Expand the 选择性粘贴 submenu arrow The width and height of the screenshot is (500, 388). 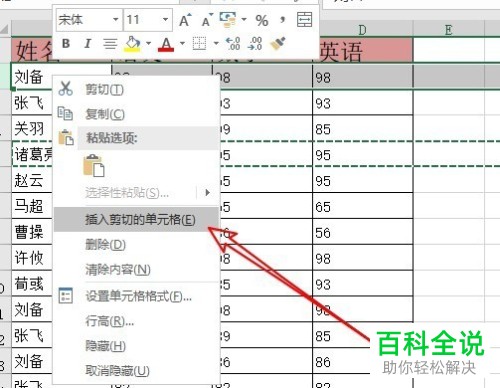click(x=207, y=192)
